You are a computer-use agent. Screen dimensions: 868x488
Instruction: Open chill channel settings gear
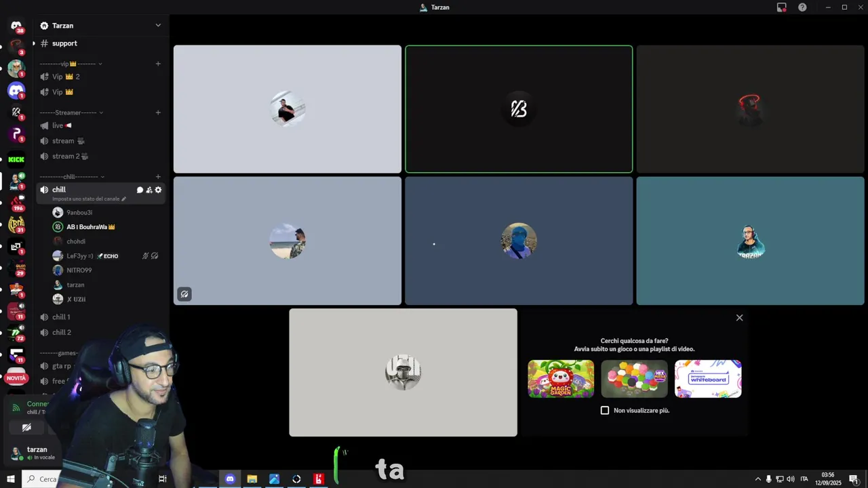click(158, 190)
